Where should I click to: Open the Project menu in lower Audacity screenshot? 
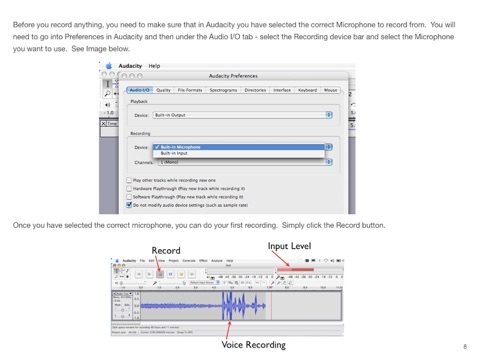coord(174,261)
